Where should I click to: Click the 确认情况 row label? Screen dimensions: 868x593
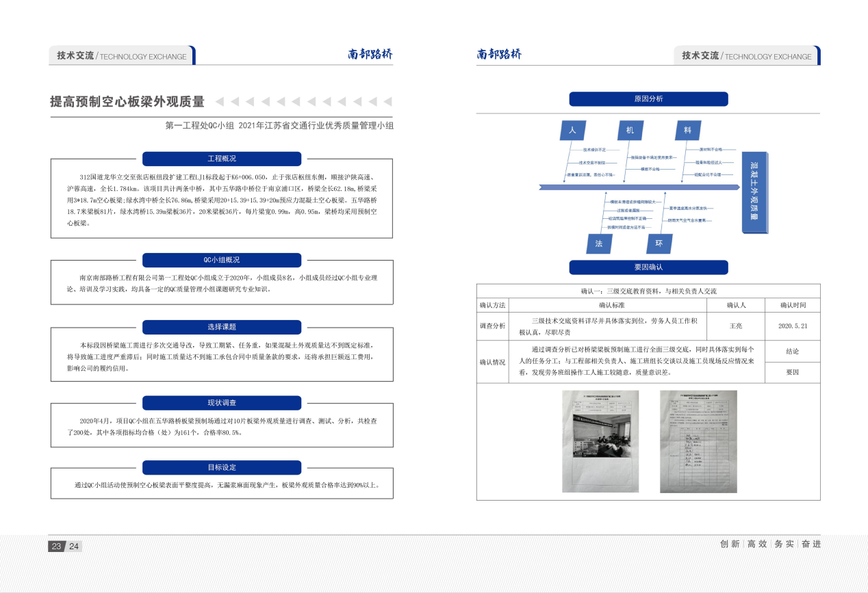pos(493,362)
